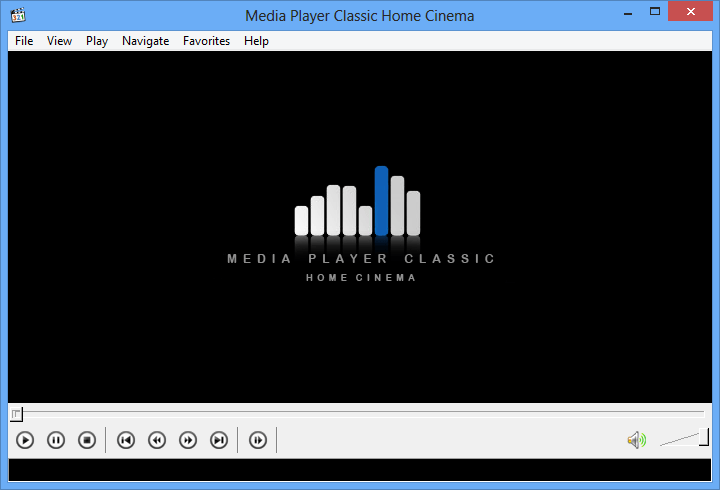Mute audio using the speaker icon
Viewport: 720px width, 490px height.
[x=636, y=440]
